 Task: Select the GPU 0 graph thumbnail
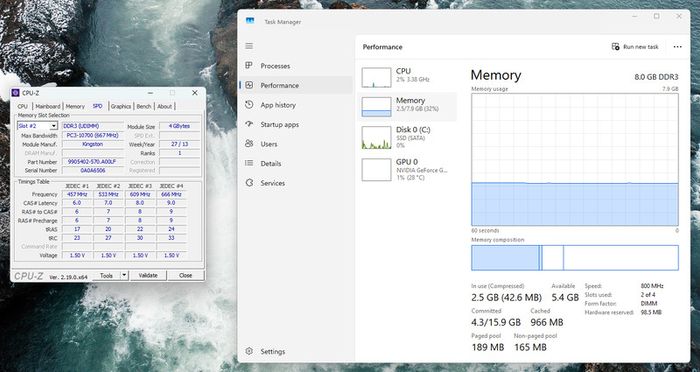click(376, 170)
